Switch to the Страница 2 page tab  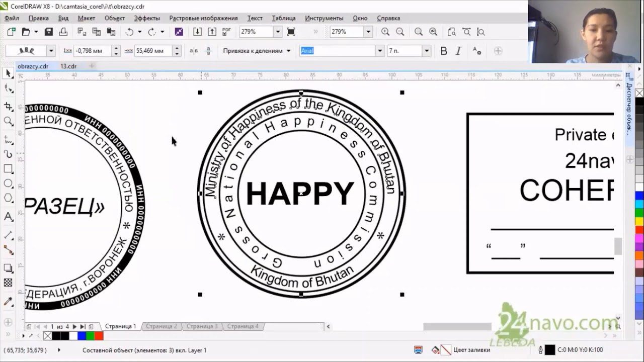click(161, 326)
